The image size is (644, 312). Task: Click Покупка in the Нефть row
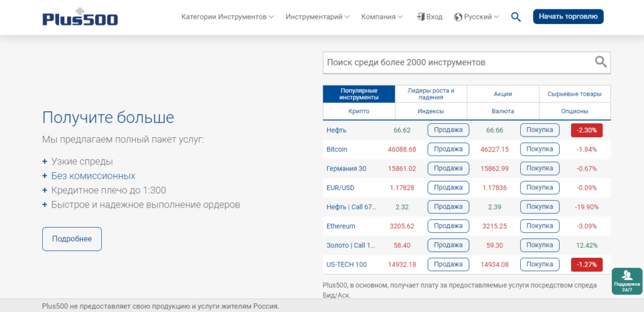(540, 130)
